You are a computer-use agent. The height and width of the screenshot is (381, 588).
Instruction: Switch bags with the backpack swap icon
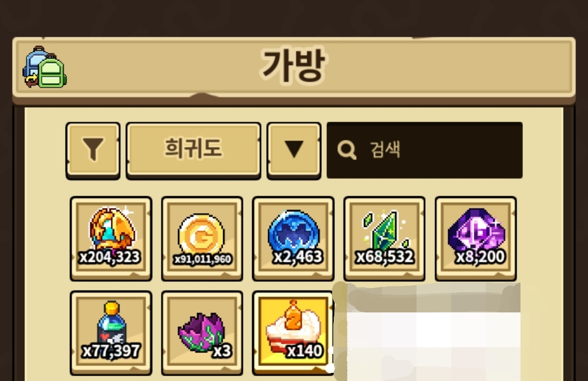45,67
